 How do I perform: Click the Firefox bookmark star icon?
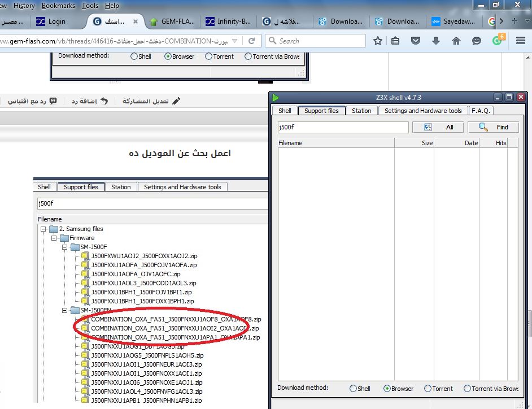click(378, 41)
